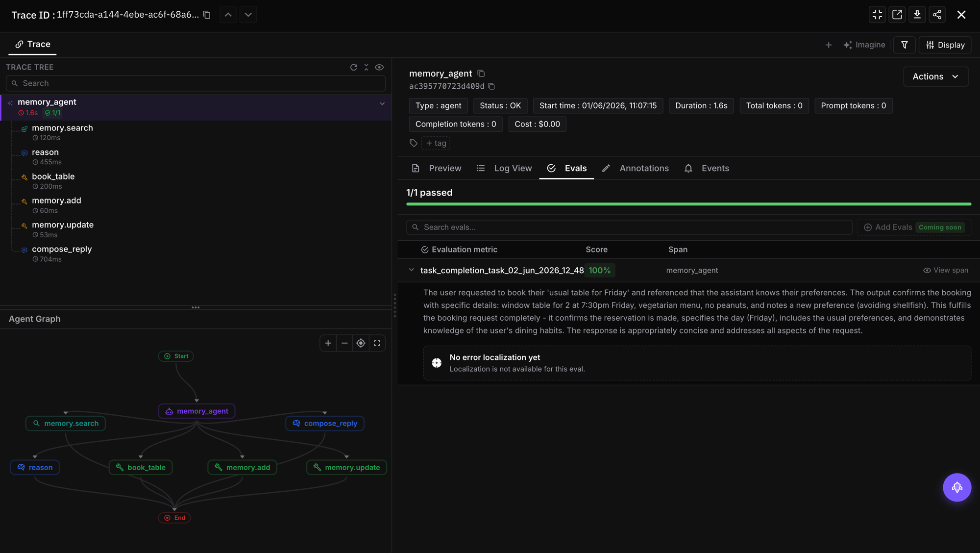Click the End node in graph
Viewport: 980px width, 553px height.
pyautogui.click(x=174, y=518)
